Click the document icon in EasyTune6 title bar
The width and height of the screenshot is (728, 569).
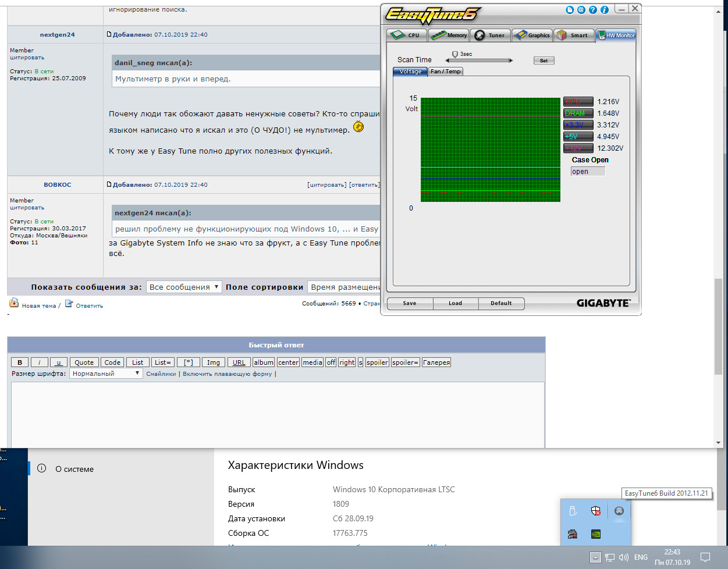click(570, 10)
